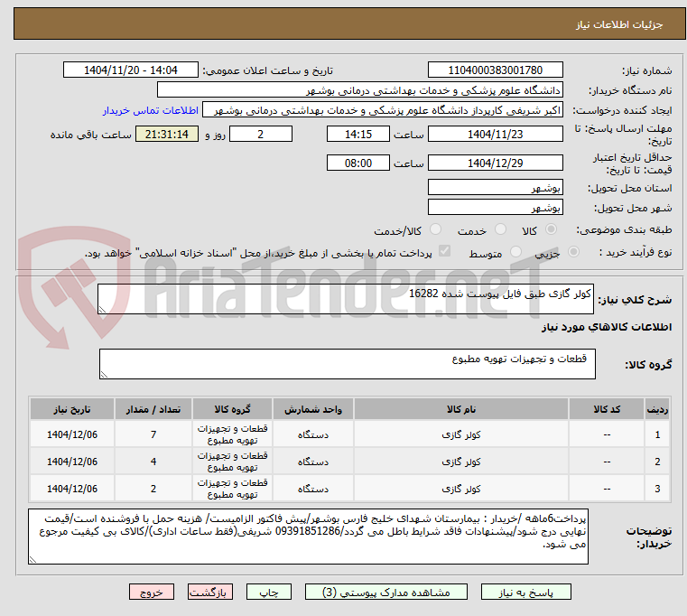
Task: Click resize handle of گروه کالا box
Action: (105, 375)
